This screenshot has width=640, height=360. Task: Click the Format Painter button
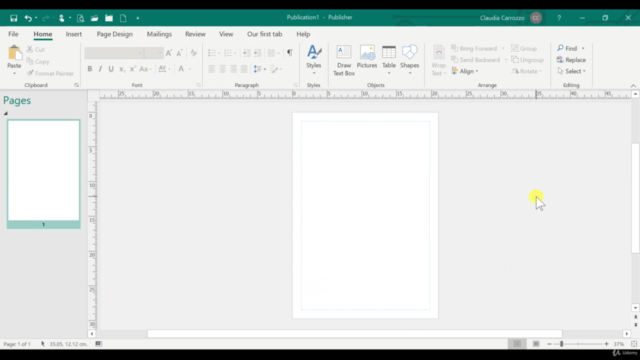tap(50, 73)
